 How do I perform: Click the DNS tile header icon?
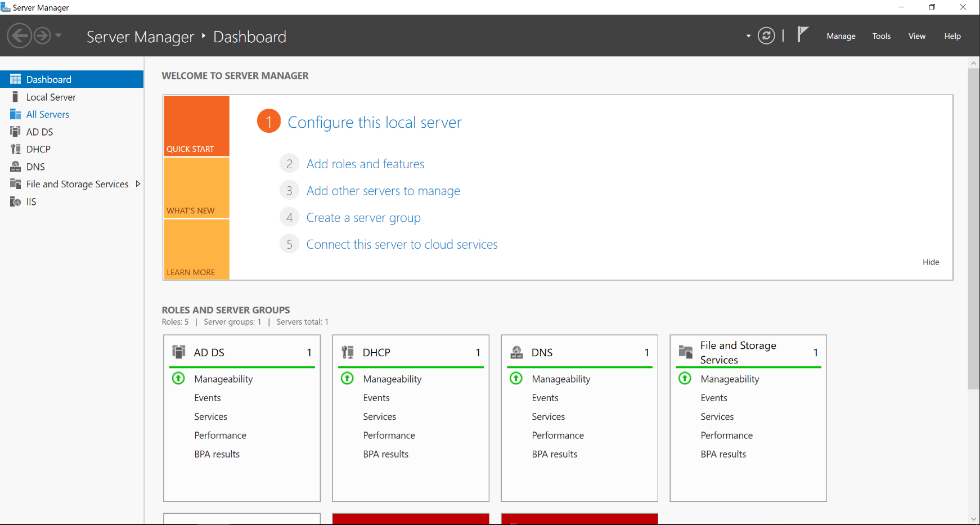click(516, 352)
